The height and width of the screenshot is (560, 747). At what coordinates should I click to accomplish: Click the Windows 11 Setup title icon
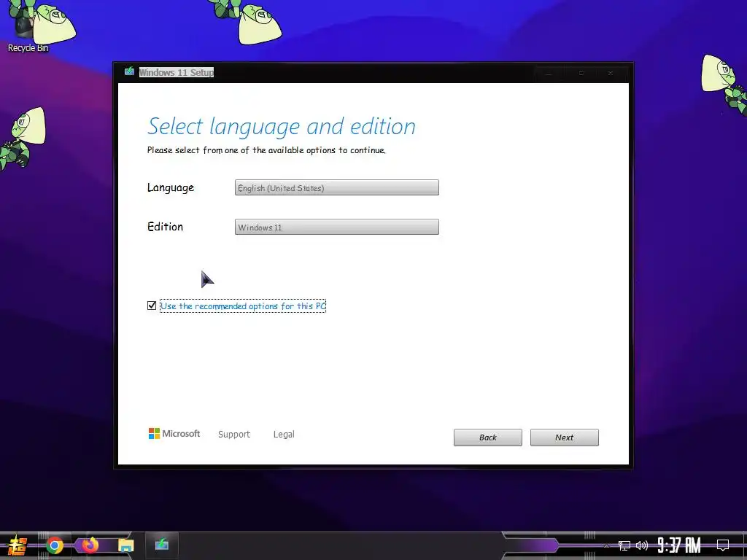click(129, 72)
